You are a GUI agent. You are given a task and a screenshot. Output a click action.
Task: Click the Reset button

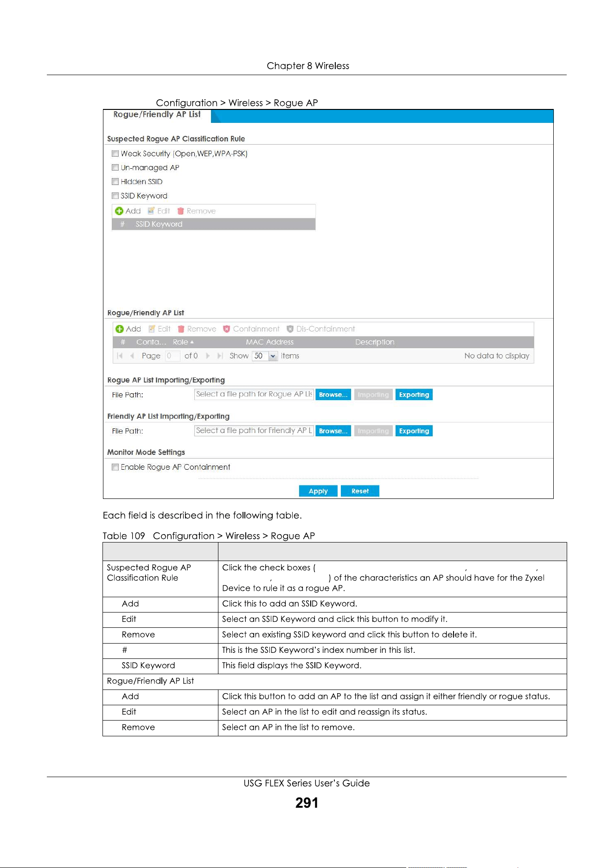click(x=360, y=491)
